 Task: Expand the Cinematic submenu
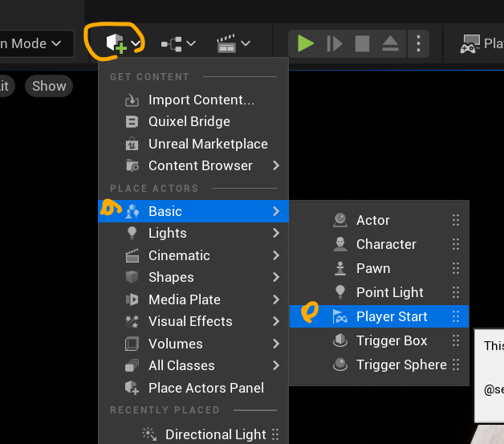pyautogui.click(x=193, y=255)
